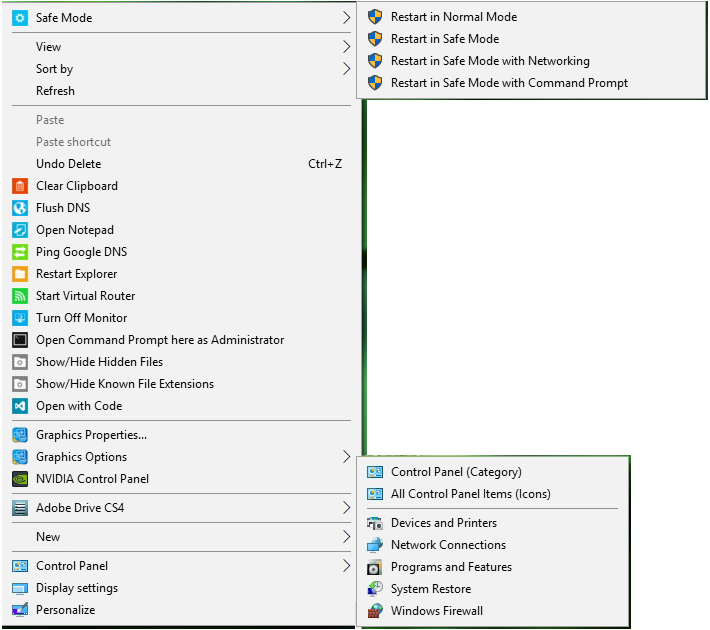Viewport: 710px width, 630px height.
Task: Turn Off Monitor from context menu
Action: (81, 318)
